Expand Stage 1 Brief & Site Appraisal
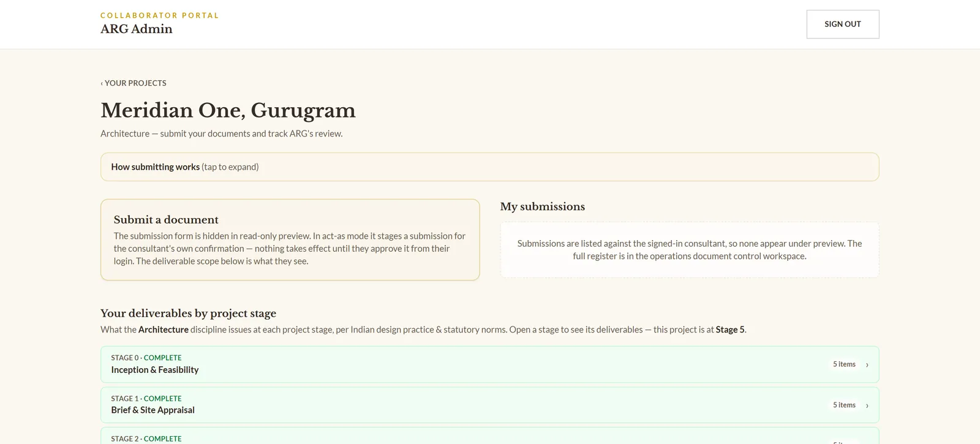The image size is (980, 444). 489,405
